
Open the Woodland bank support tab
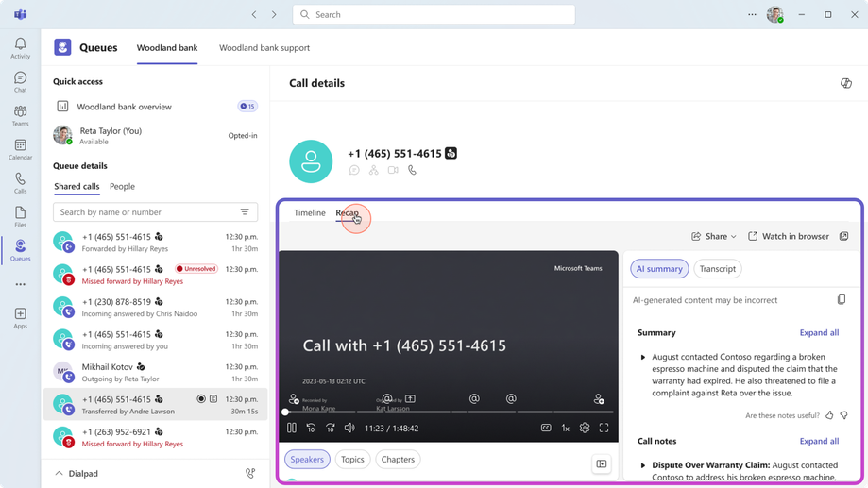click(264, 47)
